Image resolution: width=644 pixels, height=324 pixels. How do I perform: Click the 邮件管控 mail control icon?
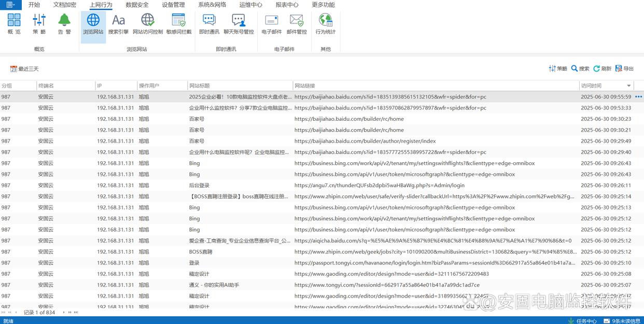click(297, 24)
